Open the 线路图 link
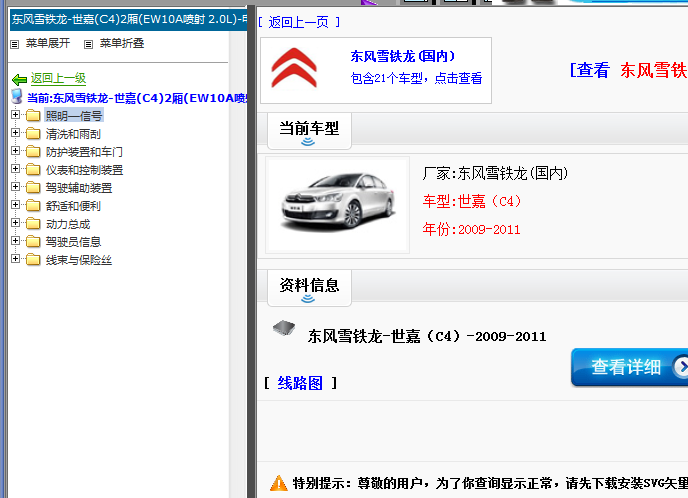This screenshot has height=498, width=688. pyautogui.click(x=300, y=383)
